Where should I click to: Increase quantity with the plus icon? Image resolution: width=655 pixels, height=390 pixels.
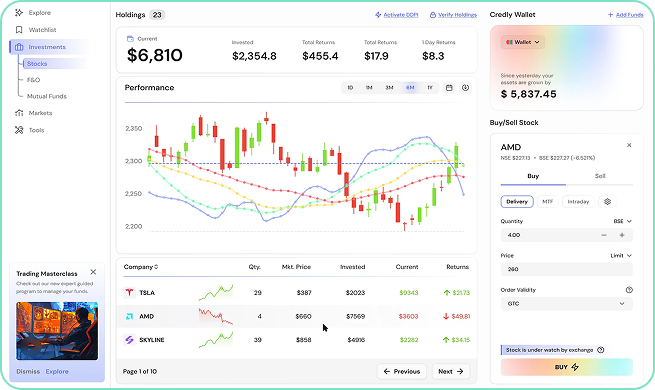pyautogui.click(x=622, y=235)
